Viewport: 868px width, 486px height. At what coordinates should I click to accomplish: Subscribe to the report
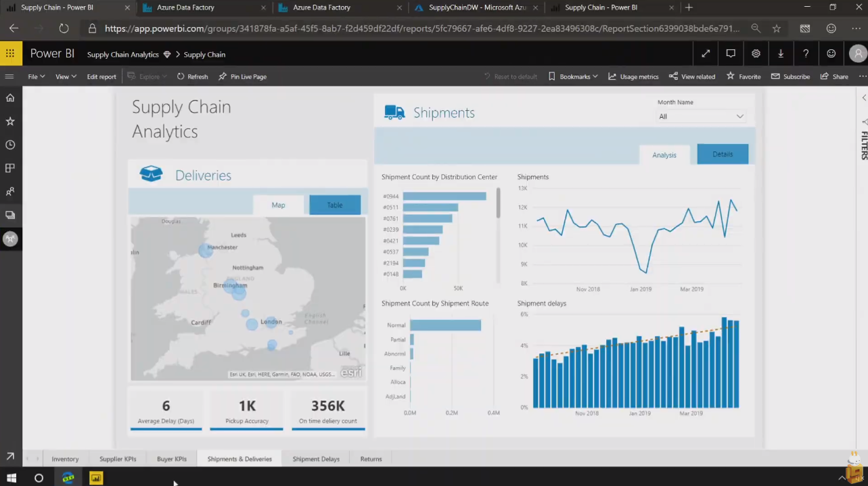pos(790,76)
